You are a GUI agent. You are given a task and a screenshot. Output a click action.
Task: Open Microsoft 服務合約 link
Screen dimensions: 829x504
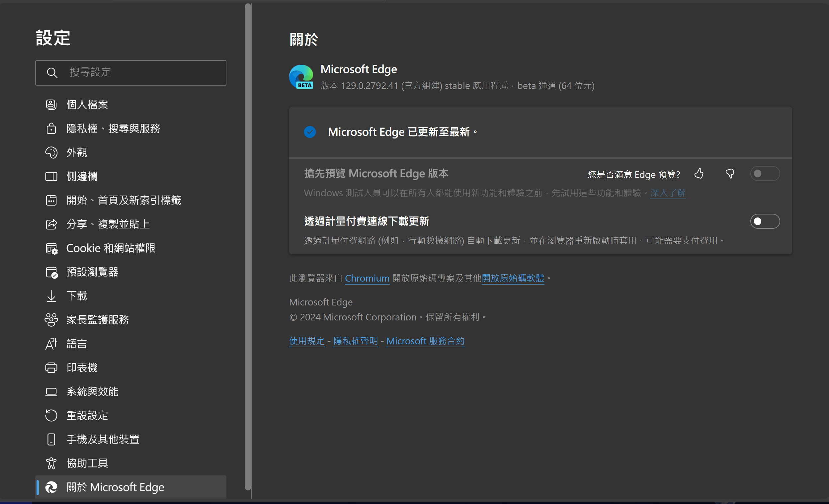pos(425,341)
